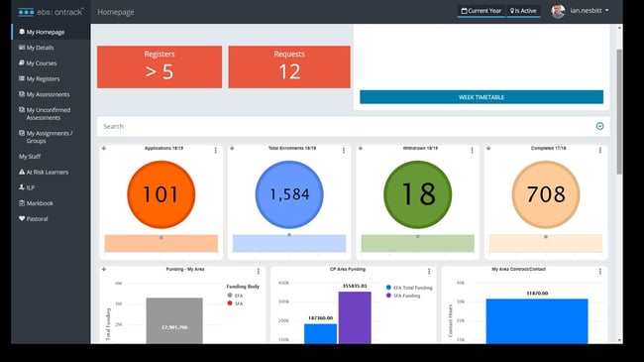
Task: Click the user avatar photo
Action: pyautogui.click(x=558, y=11)
